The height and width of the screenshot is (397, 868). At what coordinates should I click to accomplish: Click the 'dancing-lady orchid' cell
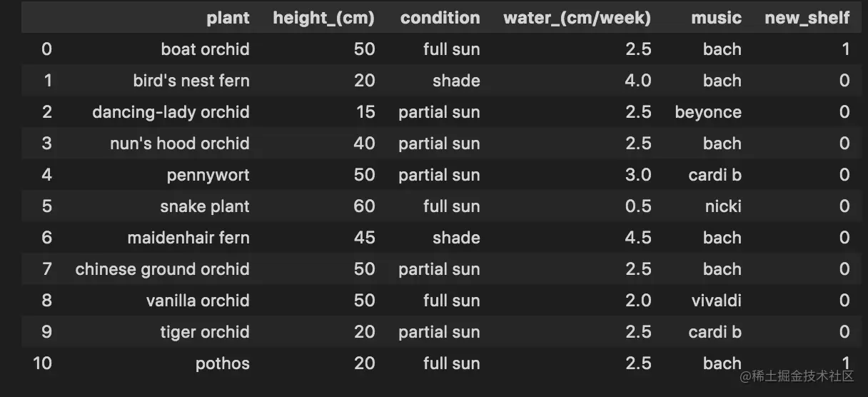pos(171,112)
